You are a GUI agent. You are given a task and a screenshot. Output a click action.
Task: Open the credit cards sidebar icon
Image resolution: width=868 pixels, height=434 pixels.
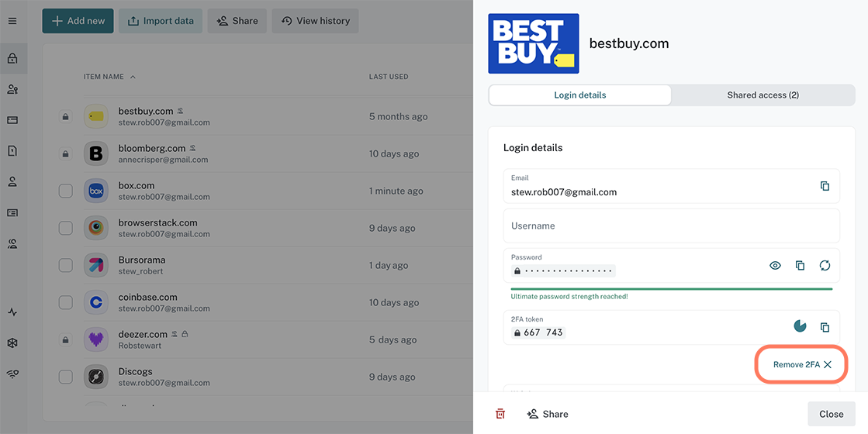(12, 120)
